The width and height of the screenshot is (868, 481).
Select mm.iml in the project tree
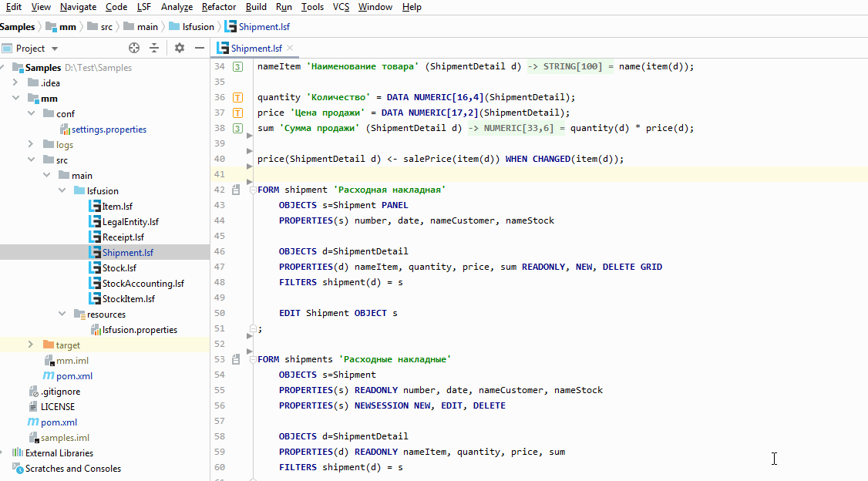(72, 360)
